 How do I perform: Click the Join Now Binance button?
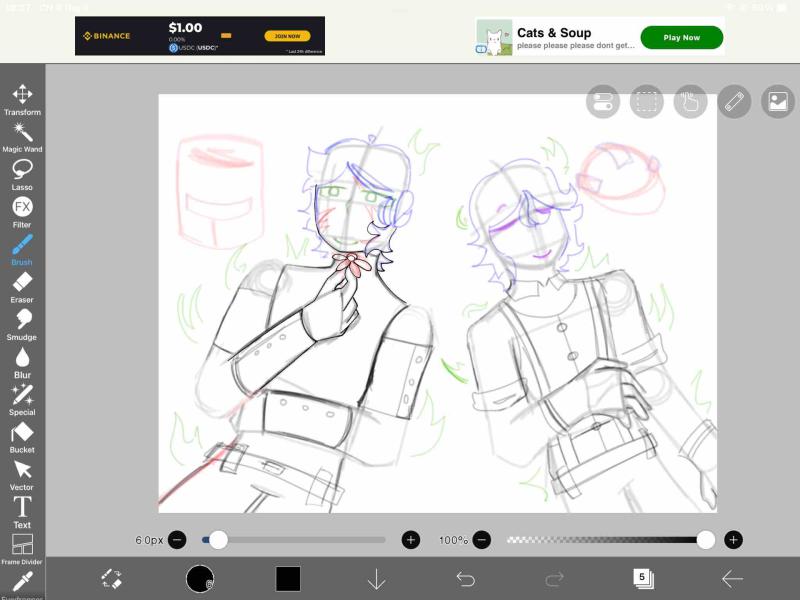click(287, 36)
